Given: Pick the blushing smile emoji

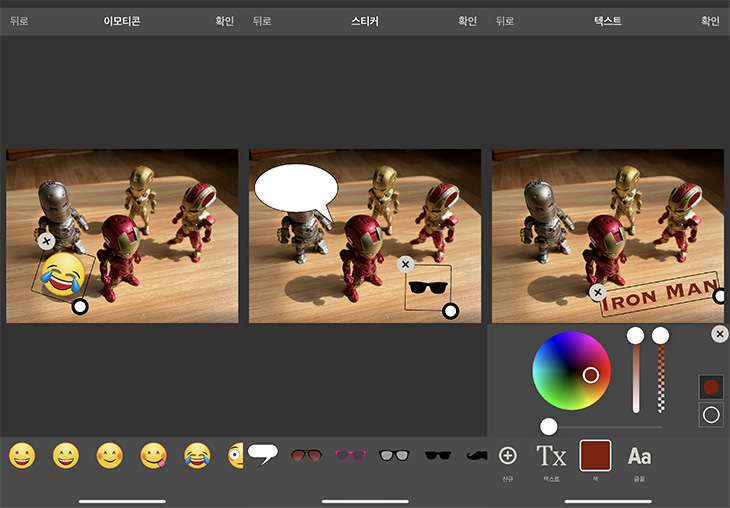Looking at the screenshot, I should (x=109, y=455).
